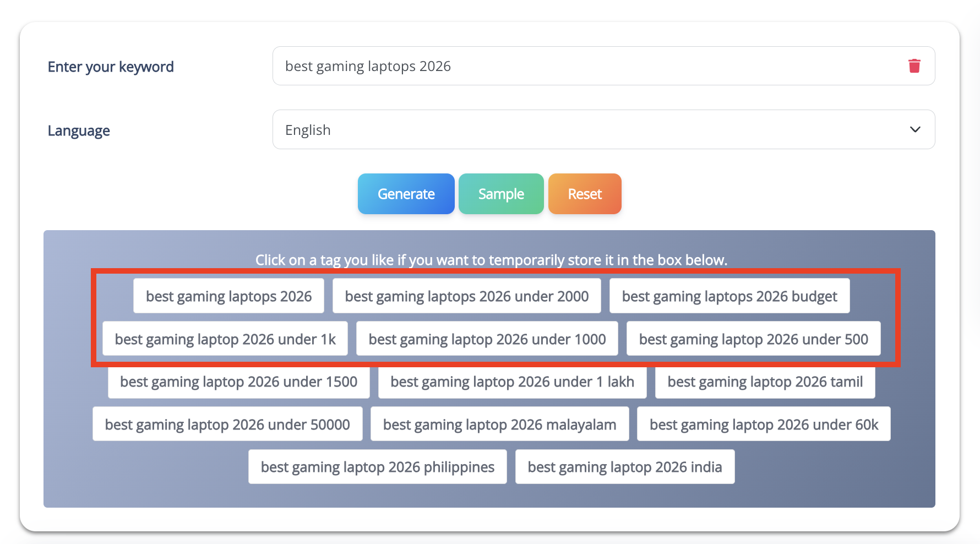Viewport: 980px width, 544px height.
Task: Pick tag 'best gaming laptop 2026 under 1 lakh'
Action: tap(512, 382)
